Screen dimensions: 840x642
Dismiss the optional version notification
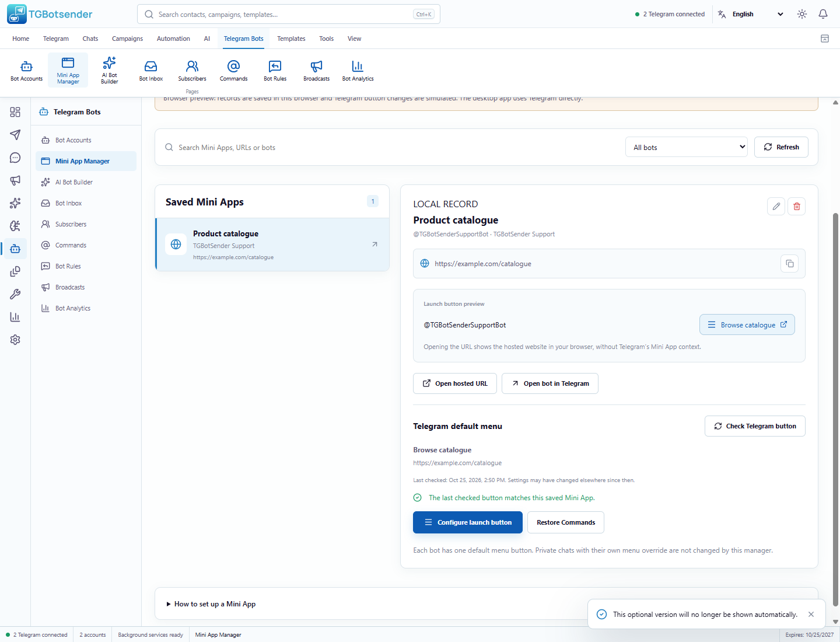(811, 615)
